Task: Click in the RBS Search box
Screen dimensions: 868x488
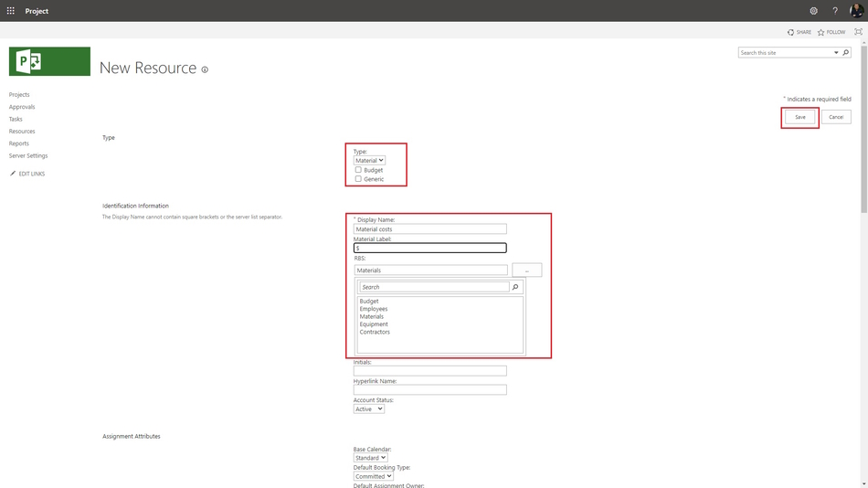Action: 435,287
